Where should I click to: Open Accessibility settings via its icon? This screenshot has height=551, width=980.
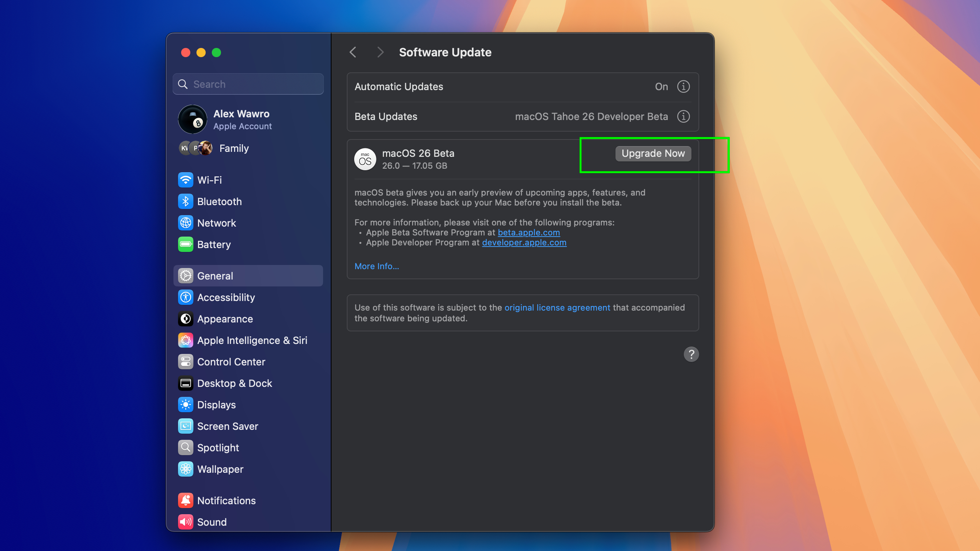click(x=186, y=297)
